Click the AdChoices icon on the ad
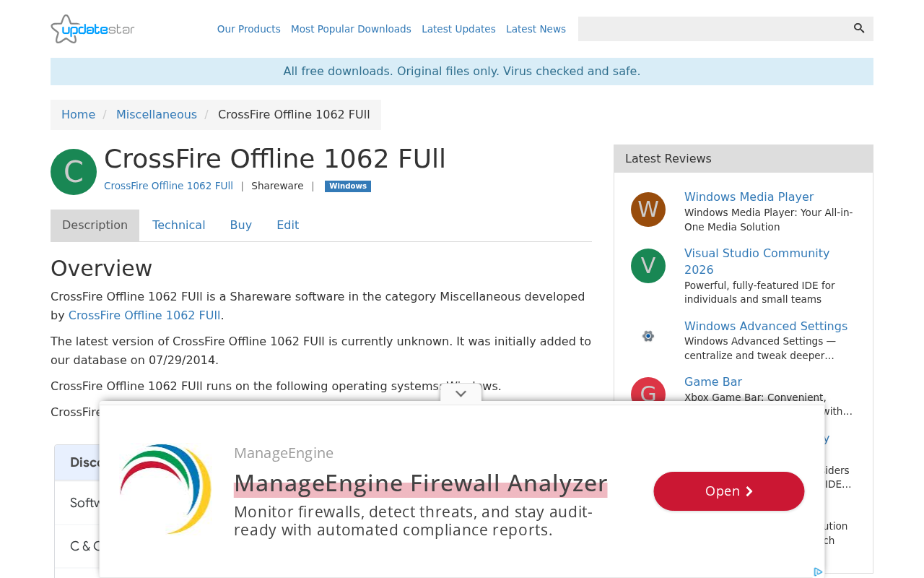 818,571
